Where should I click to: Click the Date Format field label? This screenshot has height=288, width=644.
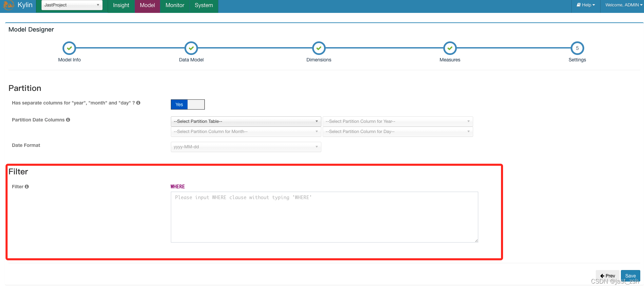tap(26, 145)
